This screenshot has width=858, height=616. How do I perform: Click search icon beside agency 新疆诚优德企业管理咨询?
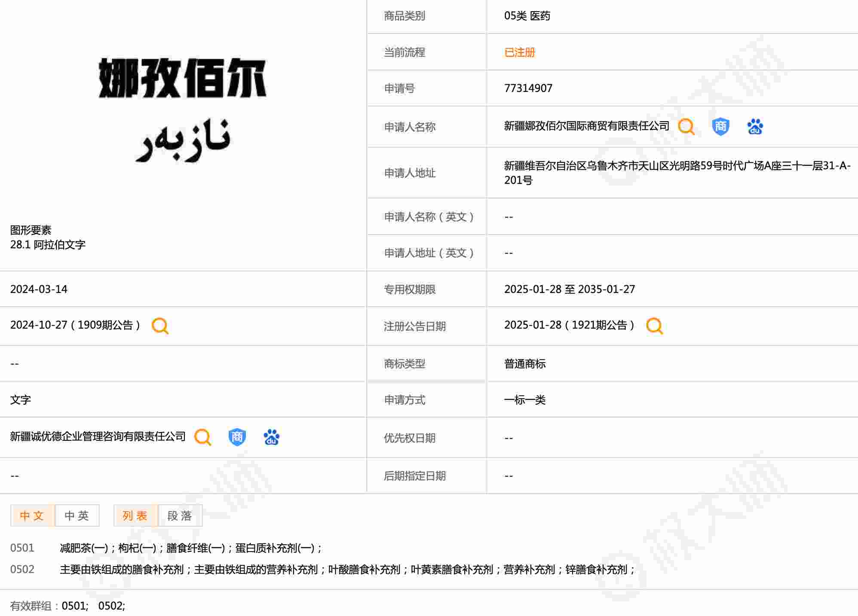pyautogui.click(x=202, y=437)
